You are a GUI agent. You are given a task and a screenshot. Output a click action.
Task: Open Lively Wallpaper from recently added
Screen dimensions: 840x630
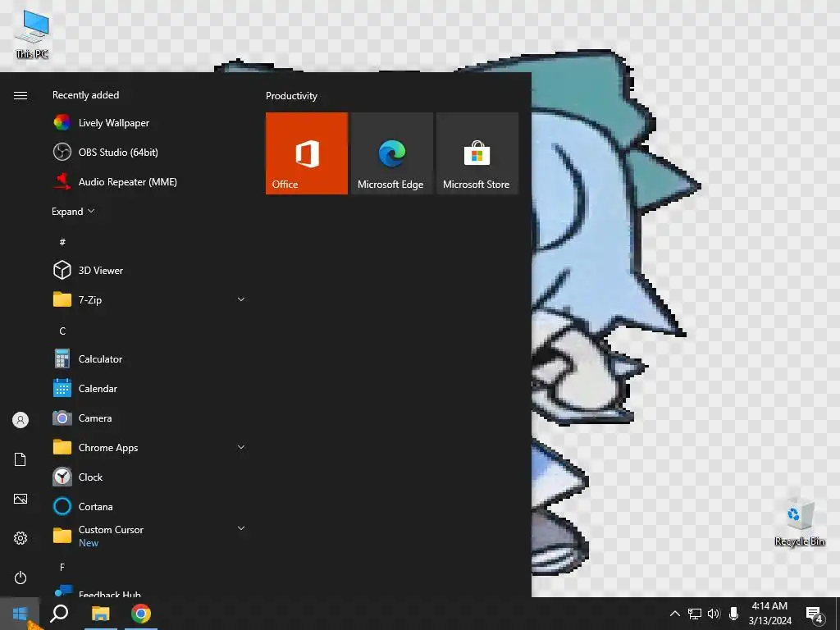click(x=150, y=123)
